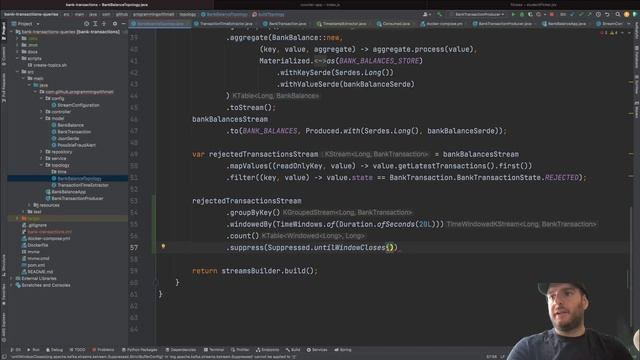Switch to BankBalanceApp.java editor tab

[x=564, y=24]
